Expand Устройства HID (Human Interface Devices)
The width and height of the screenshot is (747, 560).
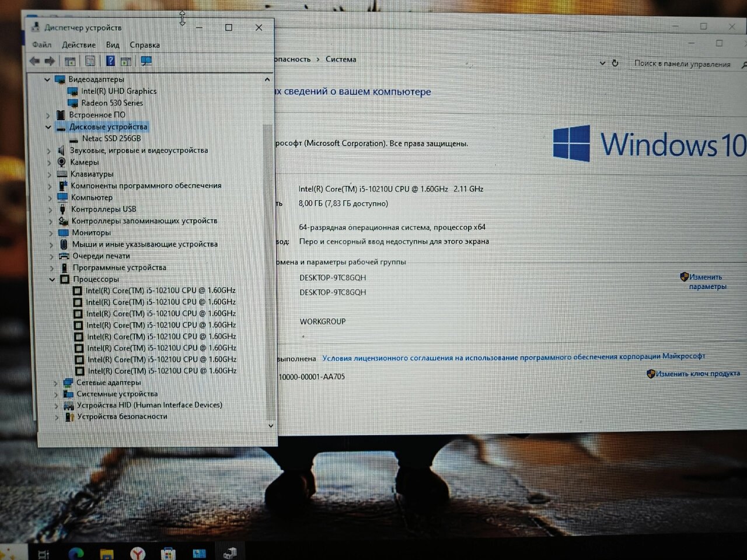coord(56,405)
